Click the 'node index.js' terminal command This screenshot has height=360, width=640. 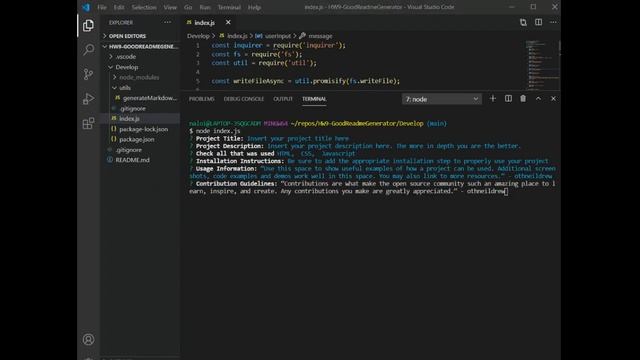(x=218, y=131)
